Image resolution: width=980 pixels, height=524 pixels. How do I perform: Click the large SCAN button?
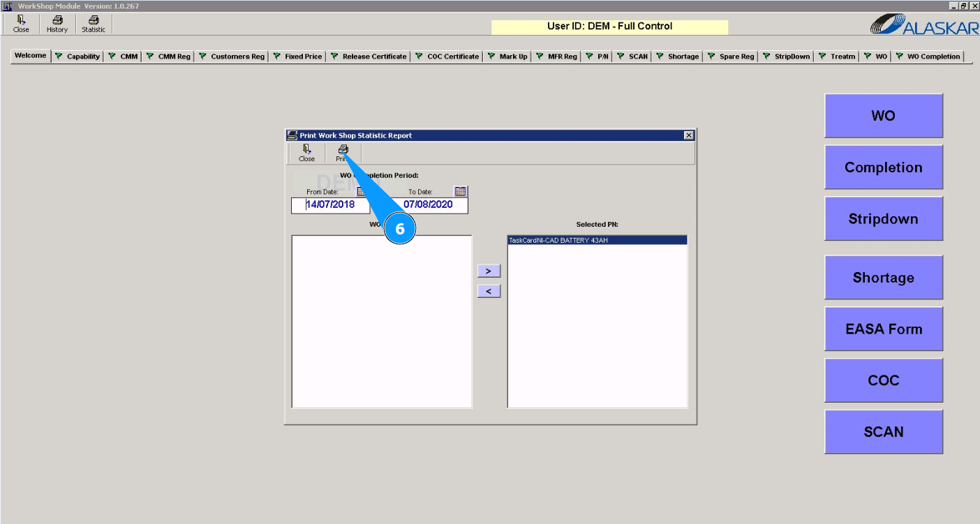pyautogui.click(x=884, y=432)
